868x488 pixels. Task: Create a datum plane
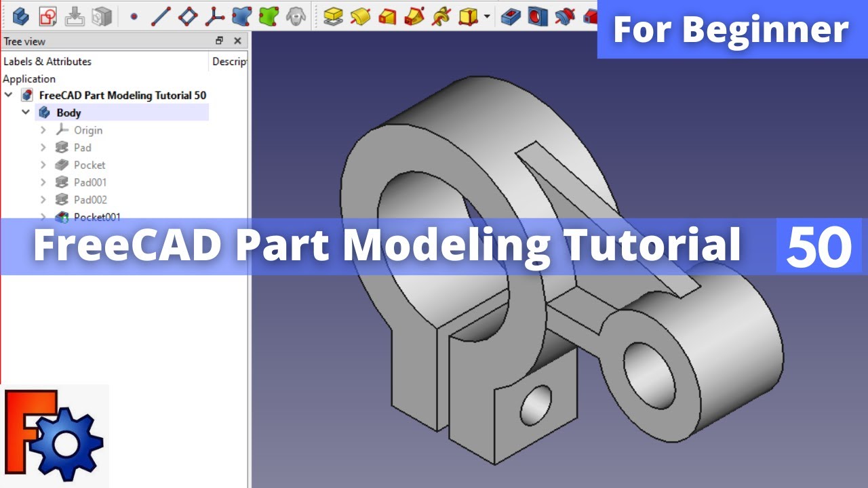(x=188, y=16)
